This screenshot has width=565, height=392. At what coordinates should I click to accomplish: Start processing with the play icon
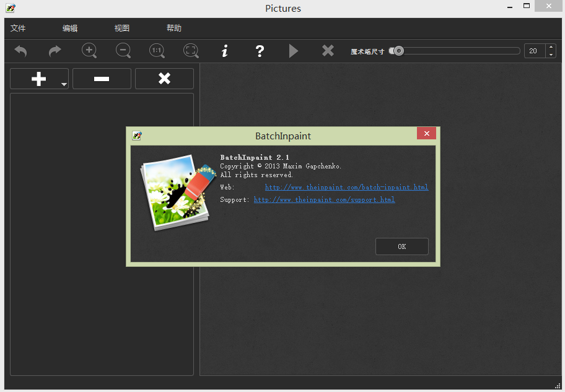pos(294,51)
